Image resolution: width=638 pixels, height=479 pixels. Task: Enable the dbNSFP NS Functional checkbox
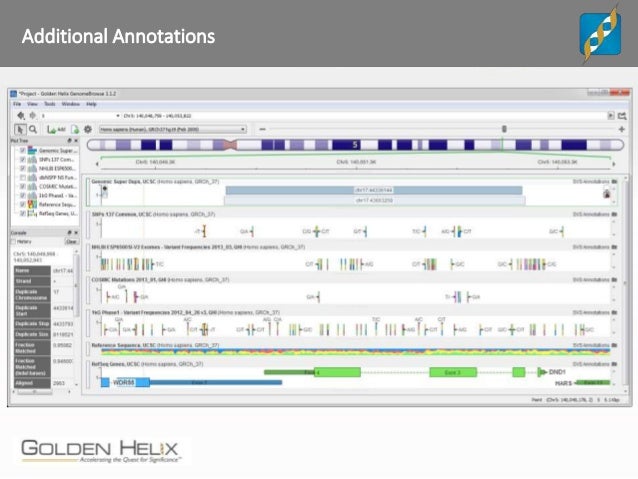[x=23, y=177]
